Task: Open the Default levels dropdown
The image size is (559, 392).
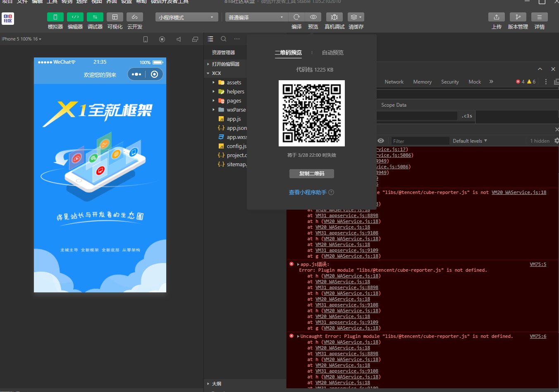Action: (470, 141)
